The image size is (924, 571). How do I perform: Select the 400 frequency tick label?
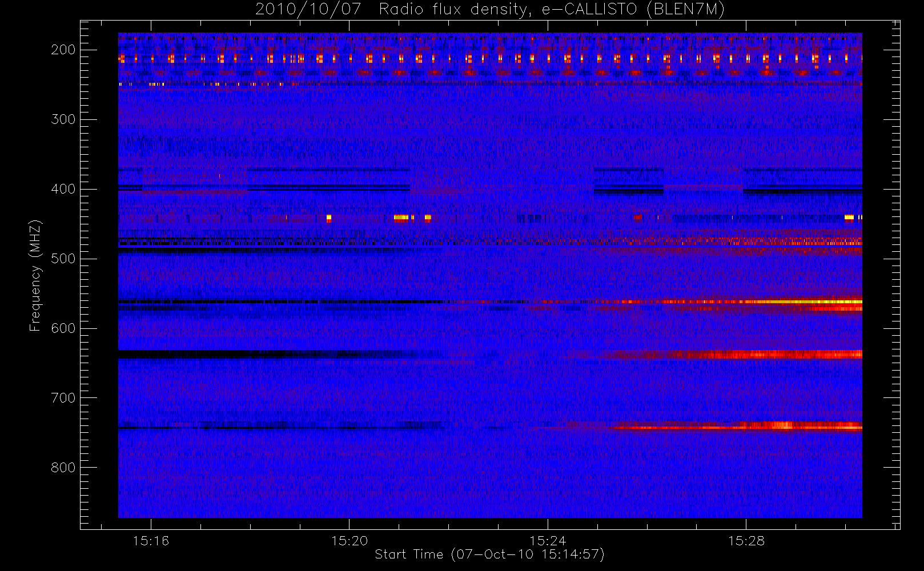63,189
